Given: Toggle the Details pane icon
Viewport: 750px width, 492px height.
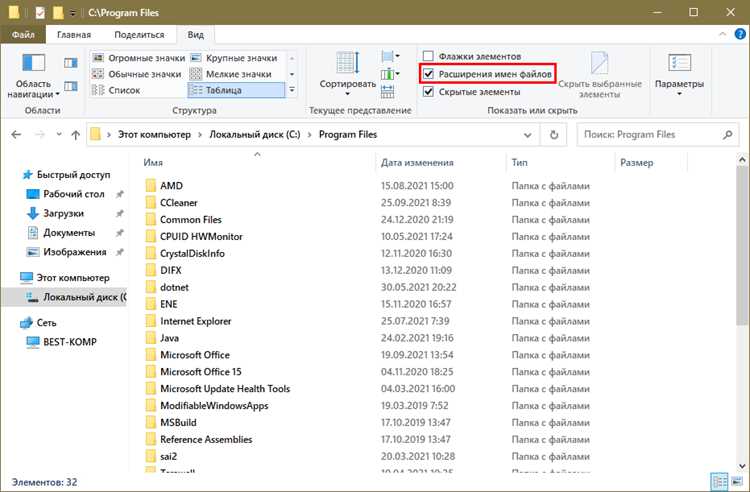Looking at the screenshot, I should pos(71,87).
